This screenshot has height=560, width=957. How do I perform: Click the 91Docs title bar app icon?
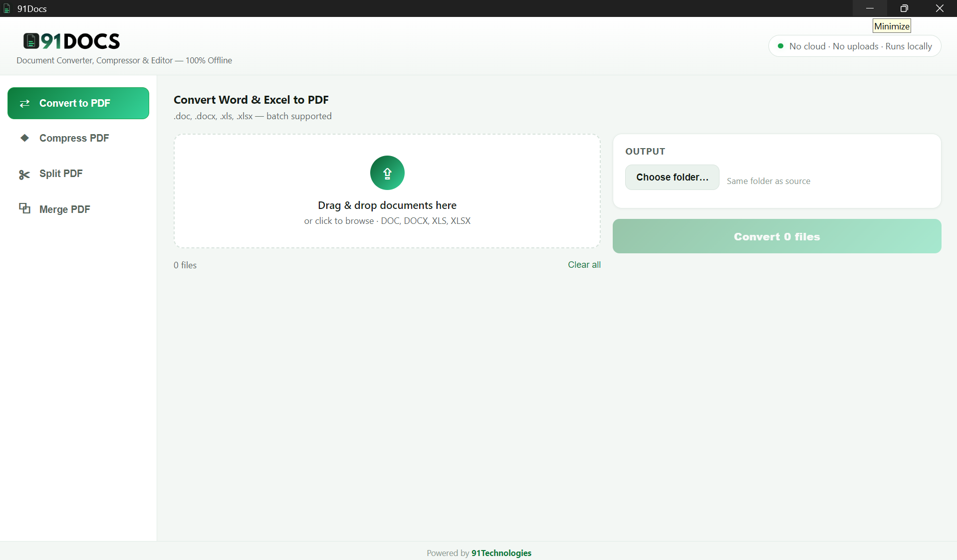7,8
